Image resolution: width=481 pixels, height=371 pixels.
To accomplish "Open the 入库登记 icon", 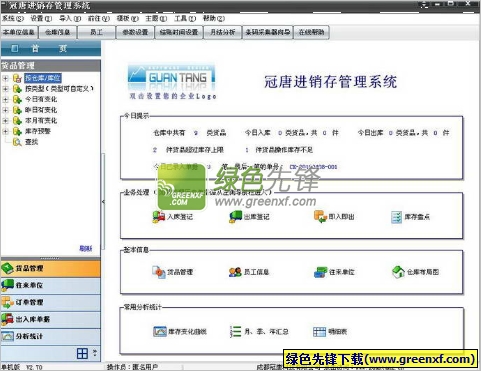I will 158,217.
